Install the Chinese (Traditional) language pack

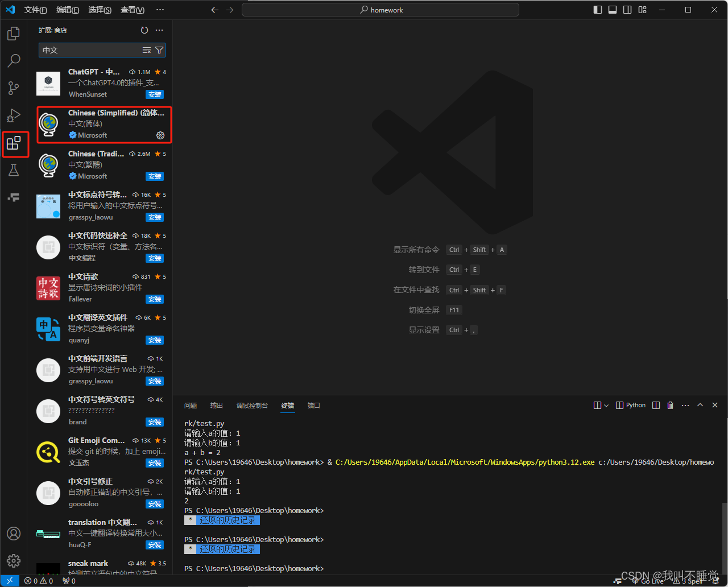(x=155, y=176)
